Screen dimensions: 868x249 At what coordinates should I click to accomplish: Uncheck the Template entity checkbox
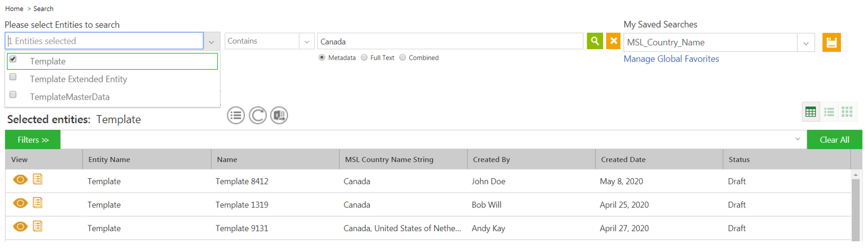pos(13,60)
